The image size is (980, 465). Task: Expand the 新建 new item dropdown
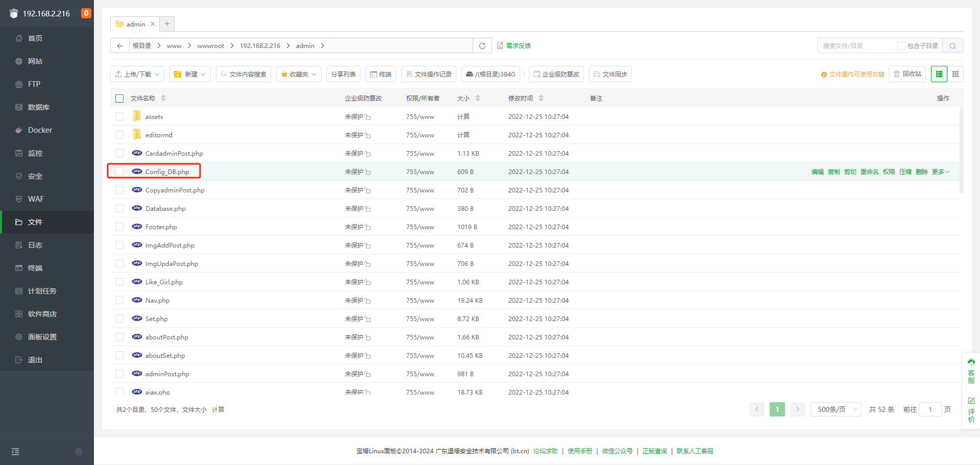tap(190, 74)
